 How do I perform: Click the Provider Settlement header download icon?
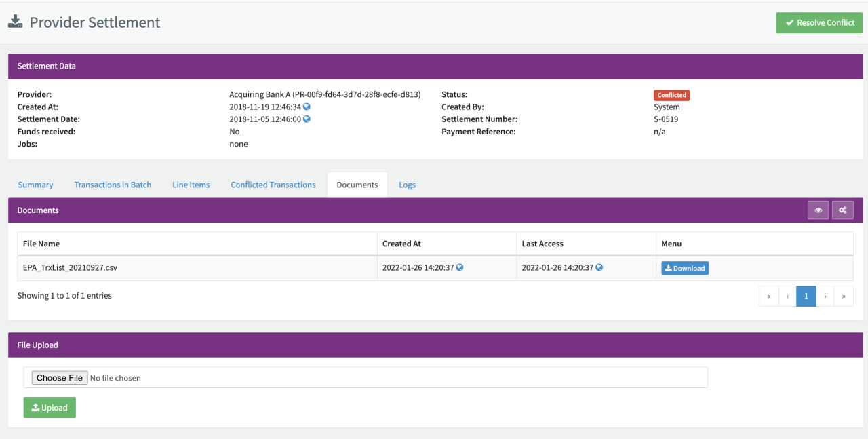(15, 22)
